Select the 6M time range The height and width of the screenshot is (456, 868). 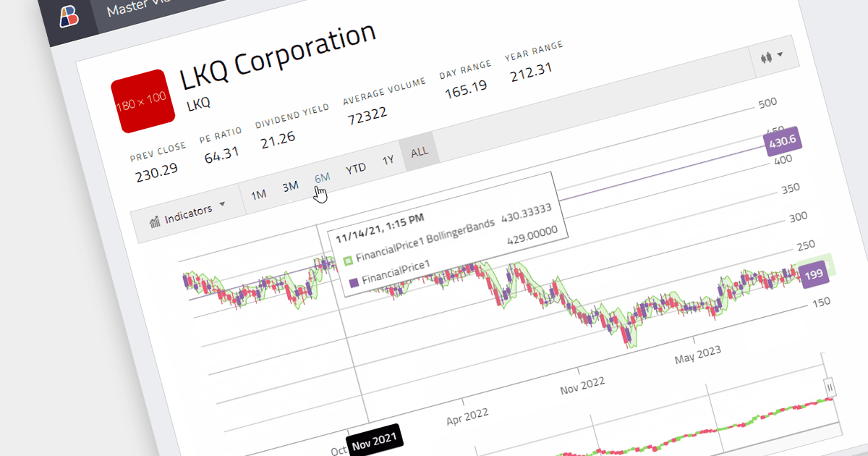tap(322, 177)
